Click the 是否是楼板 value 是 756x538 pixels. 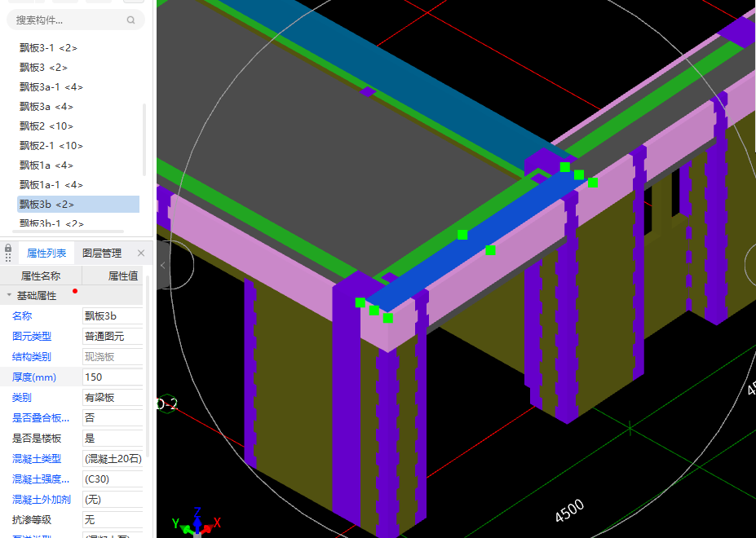pos(113,439)
